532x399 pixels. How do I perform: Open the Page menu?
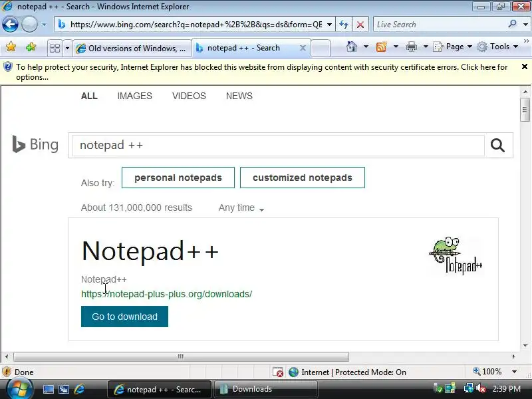(453, 47)
